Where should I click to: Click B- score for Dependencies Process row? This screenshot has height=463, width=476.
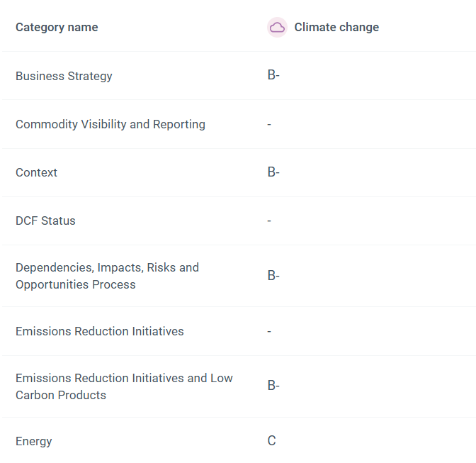273,275
